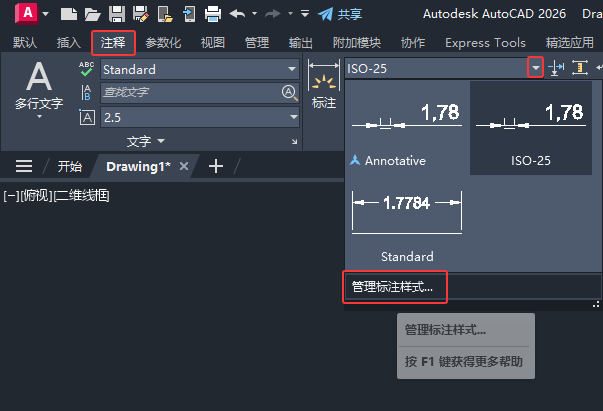Undo the last action arrow

click(x=237, y=14)
